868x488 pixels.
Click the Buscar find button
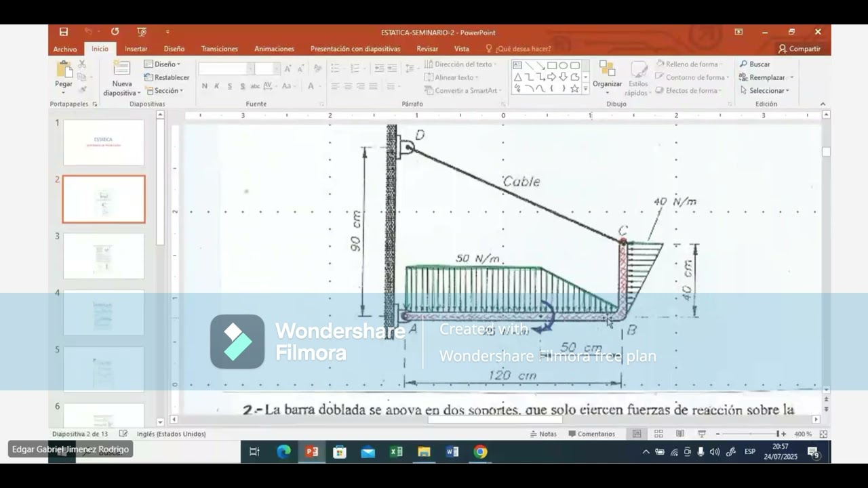pyautogui.click(x=755, y=64)
